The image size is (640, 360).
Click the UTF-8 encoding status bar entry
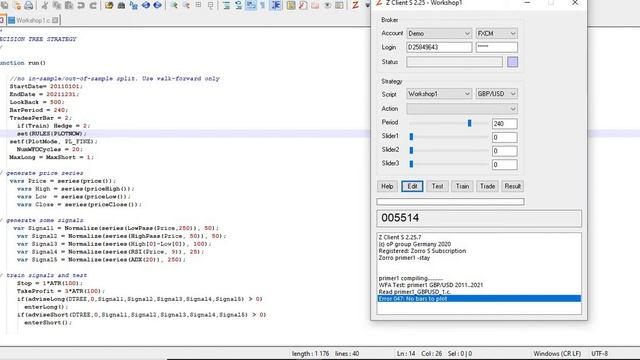pyautogui.click(x=600, y=353)
